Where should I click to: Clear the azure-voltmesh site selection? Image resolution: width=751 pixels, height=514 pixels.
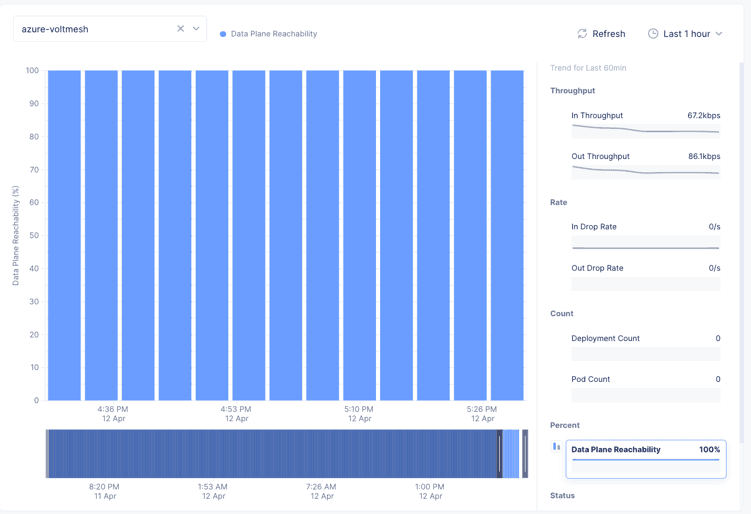(180, 29)
